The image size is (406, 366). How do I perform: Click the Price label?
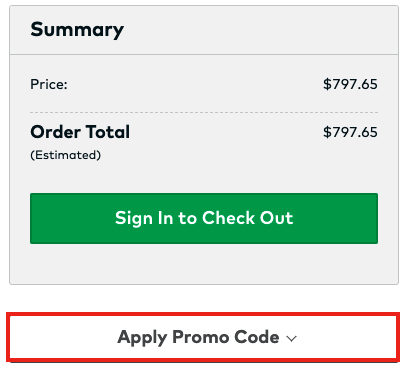click(x=49, y=84)
